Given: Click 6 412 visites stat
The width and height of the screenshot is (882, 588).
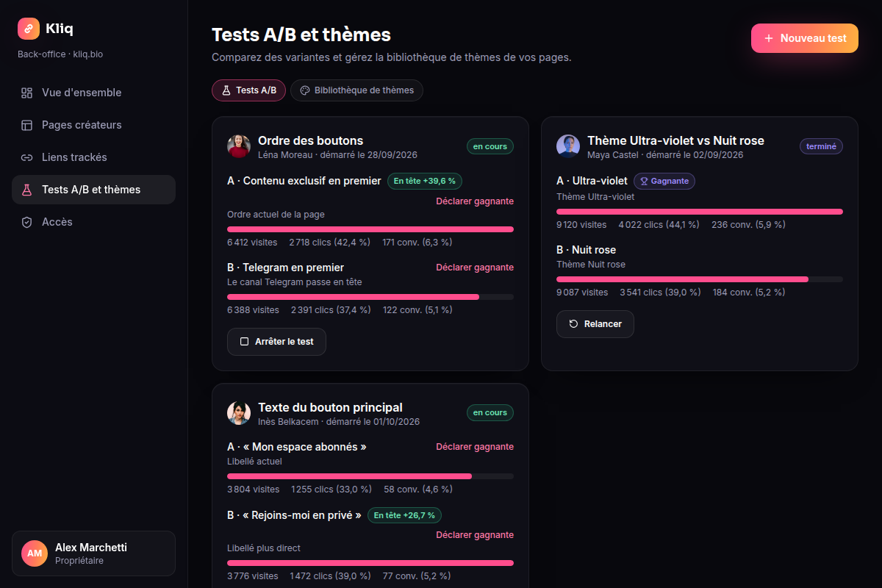Looking at the screenshot, I should pos(252,243).
